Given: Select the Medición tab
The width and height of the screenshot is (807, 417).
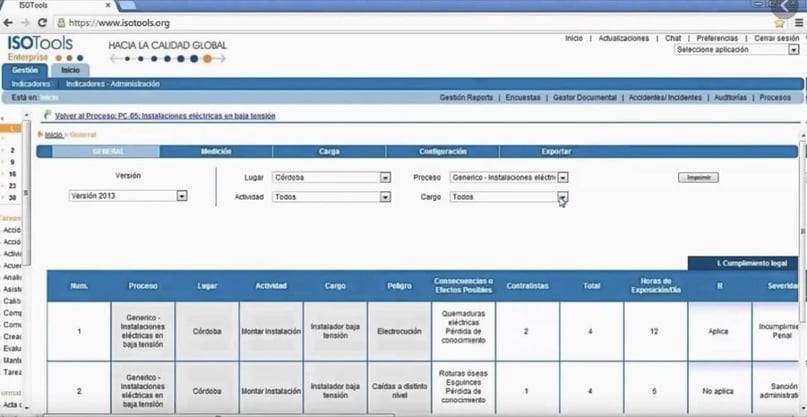Looking at the screenshot, I should [216, 151].
